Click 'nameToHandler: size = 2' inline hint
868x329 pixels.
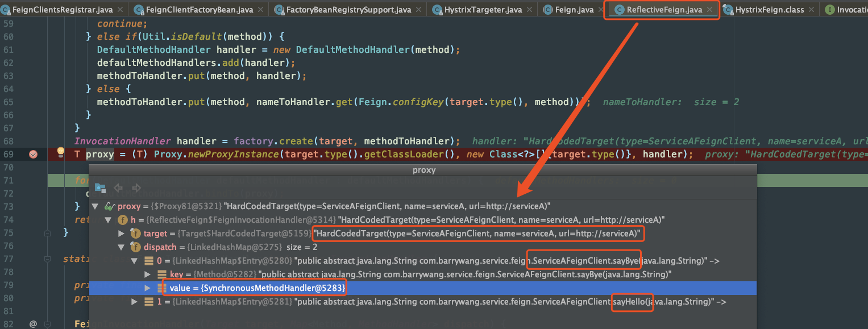click(671, 102)
